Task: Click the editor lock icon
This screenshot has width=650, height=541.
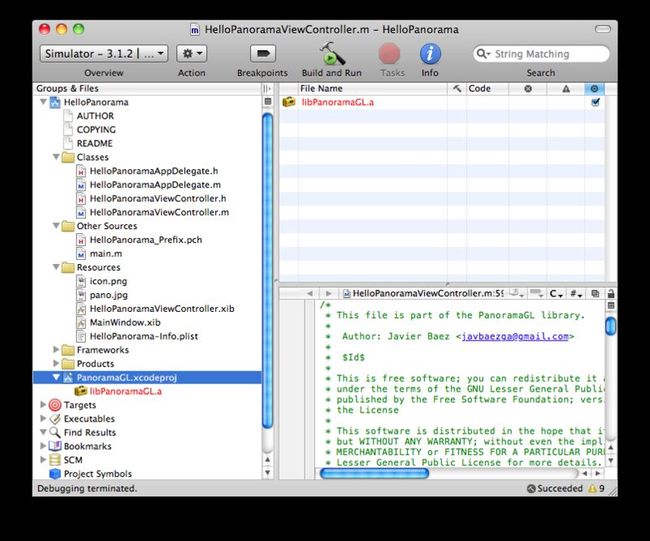Action: [611, 294]
